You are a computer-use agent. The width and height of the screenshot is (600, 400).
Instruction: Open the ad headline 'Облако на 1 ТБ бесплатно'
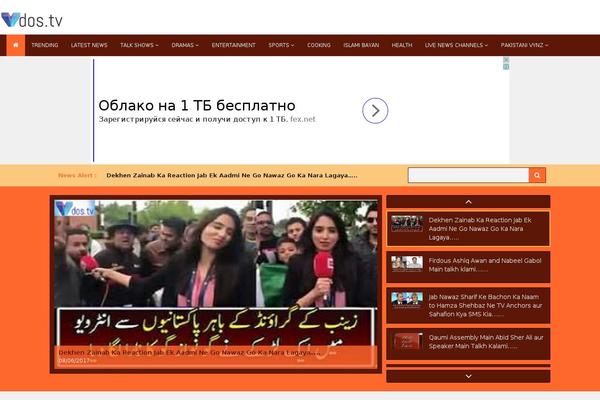197,105
